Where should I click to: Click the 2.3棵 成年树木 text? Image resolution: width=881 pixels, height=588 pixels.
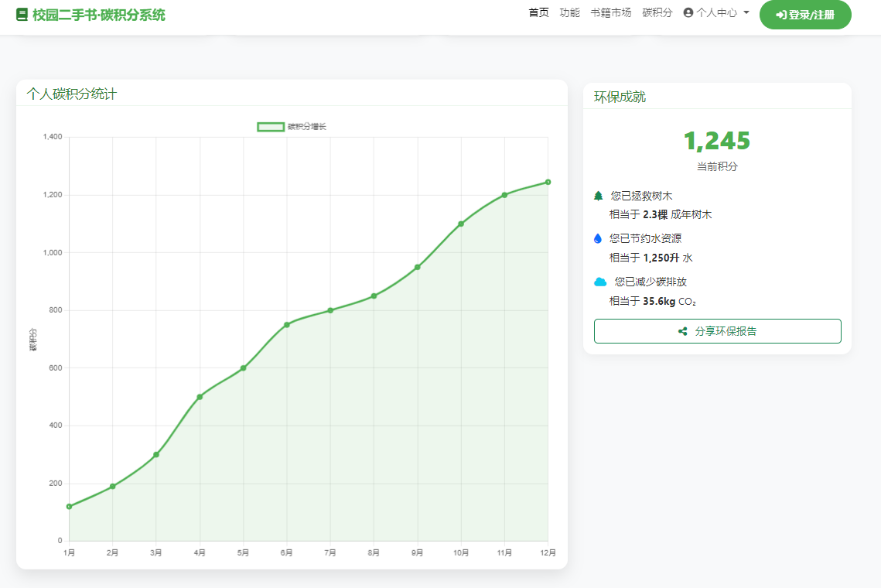coord(677,214)
